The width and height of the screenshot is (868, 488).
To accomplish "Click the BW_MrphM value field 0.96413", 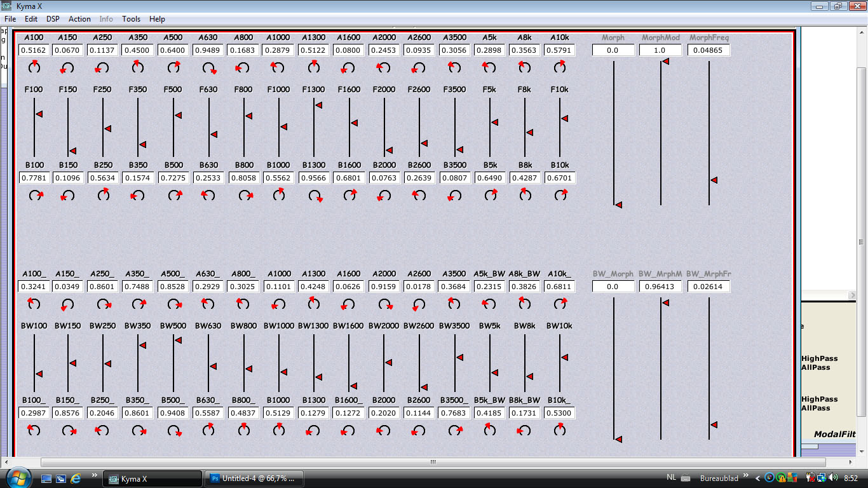I will 660,287.
